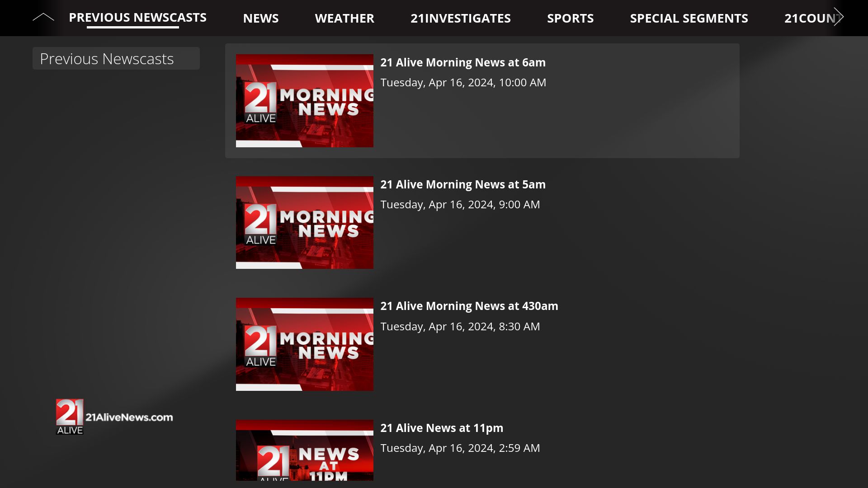Open the thumbnail for Morning News at 6am
Viewport: 868px width, 488px height.
pos(304,100)
